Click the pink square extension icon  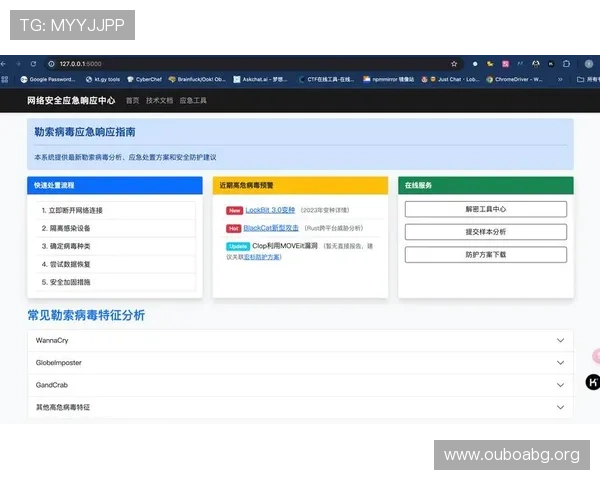(x=505, y=64)
